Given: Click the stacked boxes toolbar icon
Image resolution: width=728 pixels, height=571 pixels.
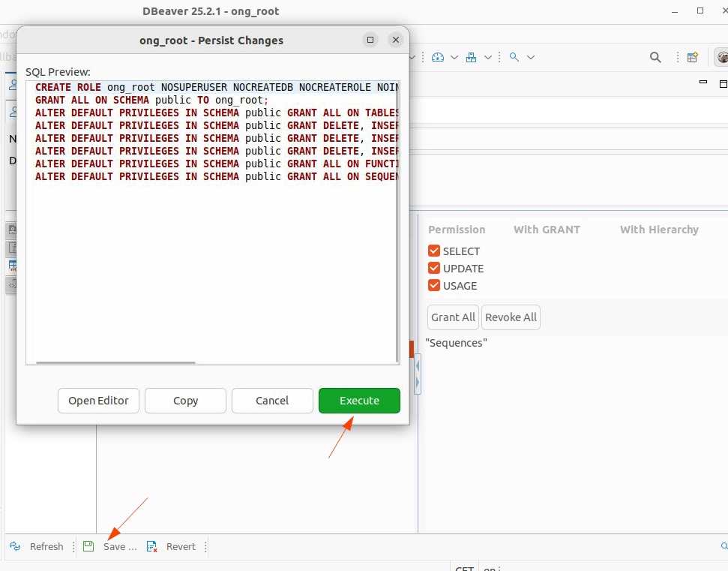Looking at the screenshot, I should 472,57.
